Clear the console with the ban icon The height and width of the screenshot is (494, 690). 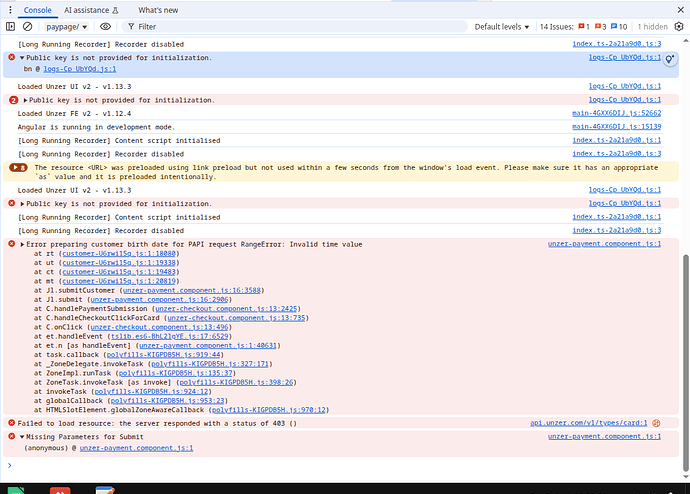tap(27, 27)
